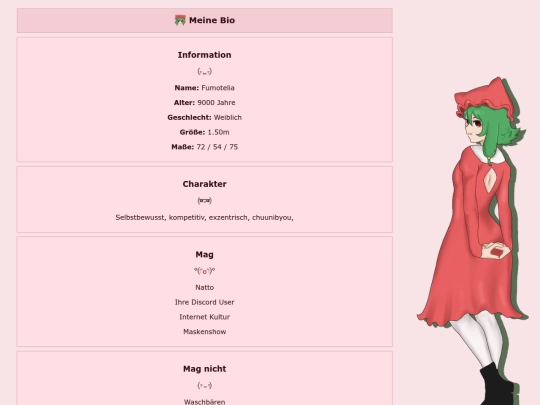Click the Ihre Discord User entry
Viewport: 540px width, 405px height.
coord(205,302)
